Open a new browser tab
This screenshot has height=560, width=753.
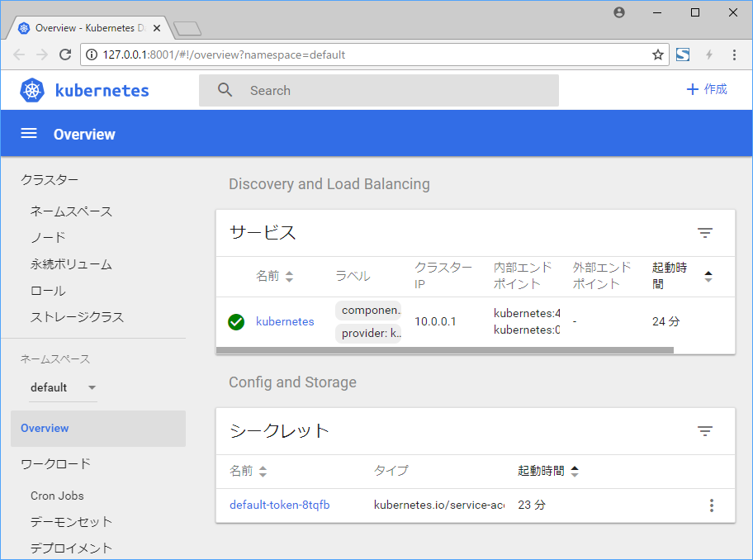pyautogui.click(x=187, y=29)
